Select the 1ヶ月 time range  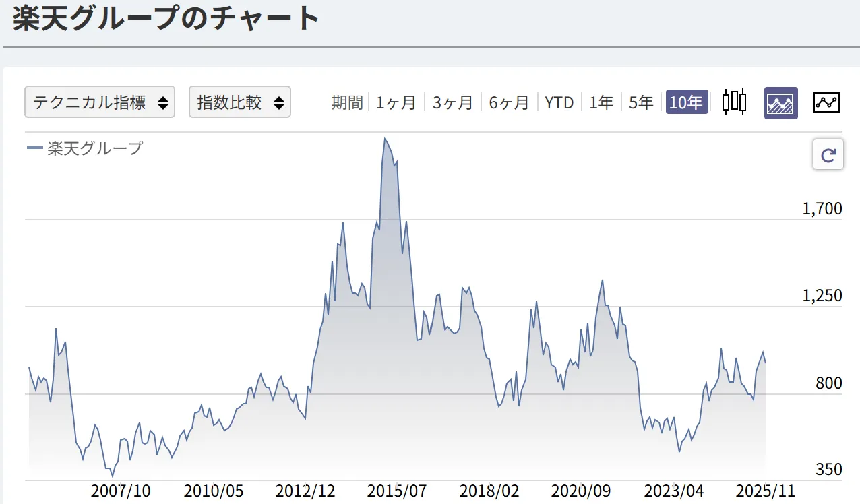pyautogui.click(x=396, y=102)
